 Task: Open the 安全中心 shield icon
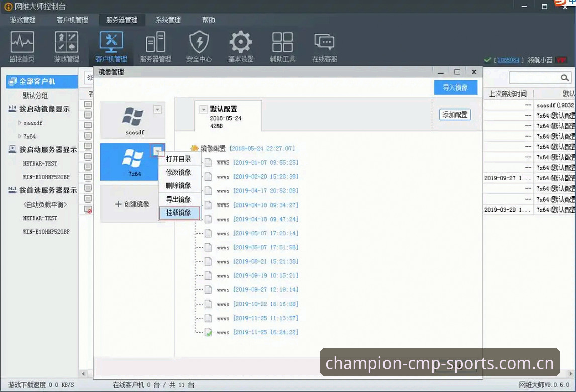199,47
